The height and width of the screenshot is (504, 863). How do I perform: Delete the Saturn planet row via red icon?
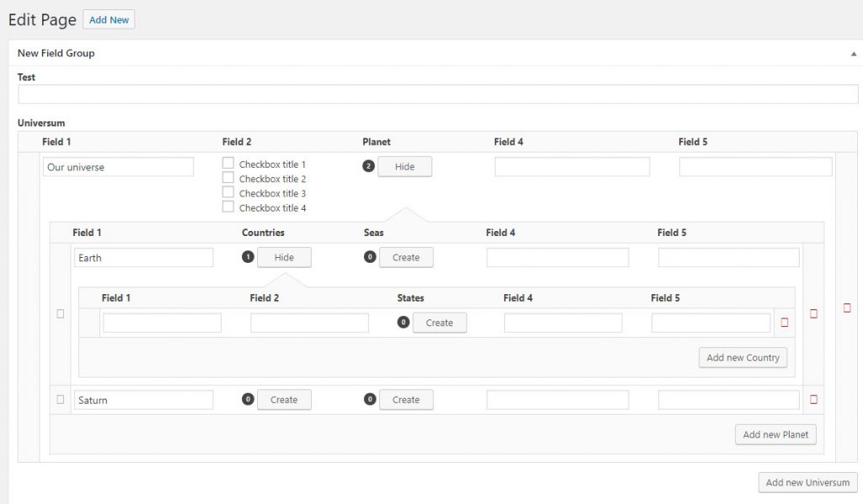pyautogui.click(x=813, y=399)
